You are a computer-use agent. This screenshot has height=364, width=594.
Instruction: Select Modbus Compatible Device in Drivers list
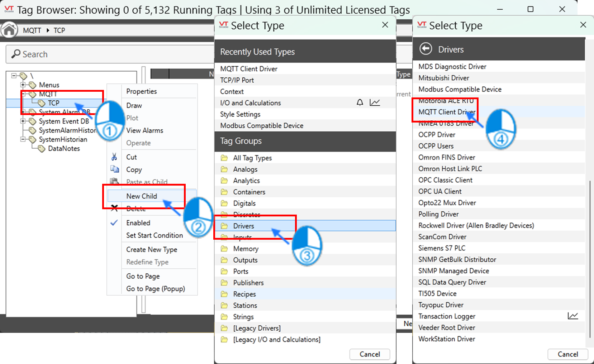point(499,89)
